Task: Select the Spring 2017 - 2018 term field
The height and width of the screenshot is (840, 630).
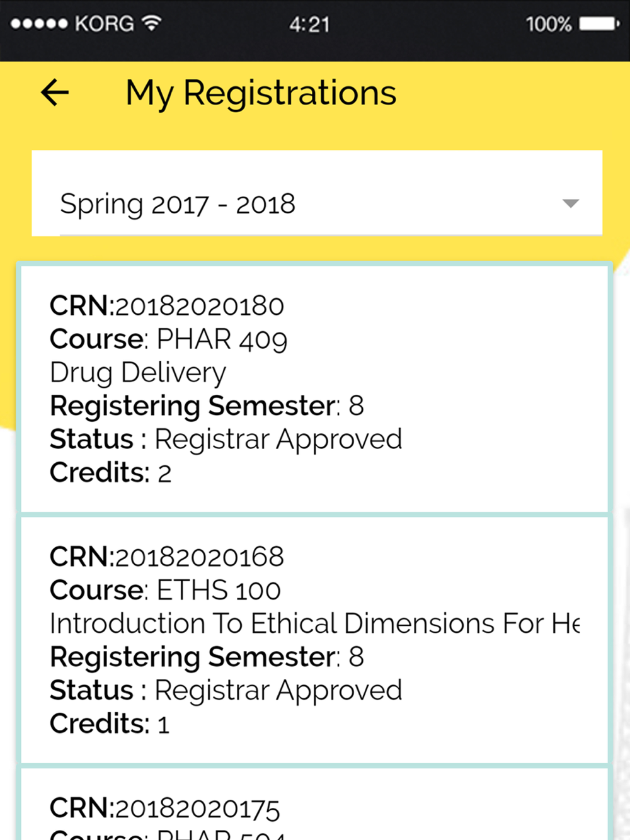Action: [178, 204]
